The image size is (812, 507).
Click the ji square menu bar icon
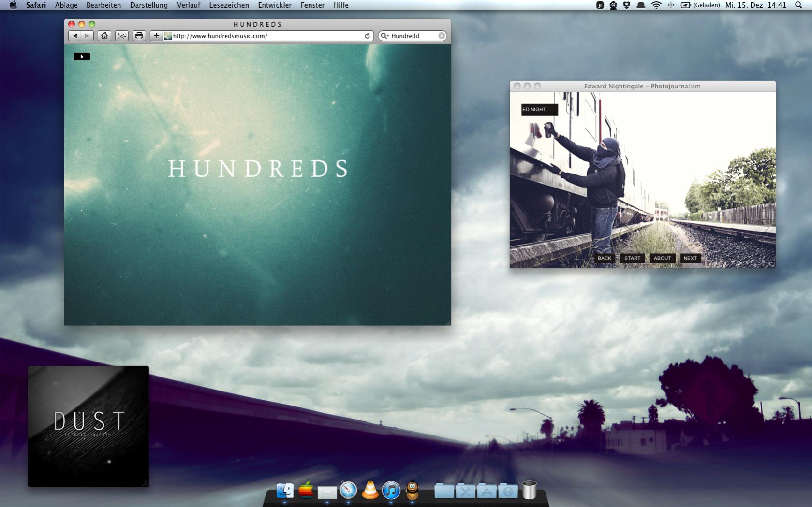point(600,5)
